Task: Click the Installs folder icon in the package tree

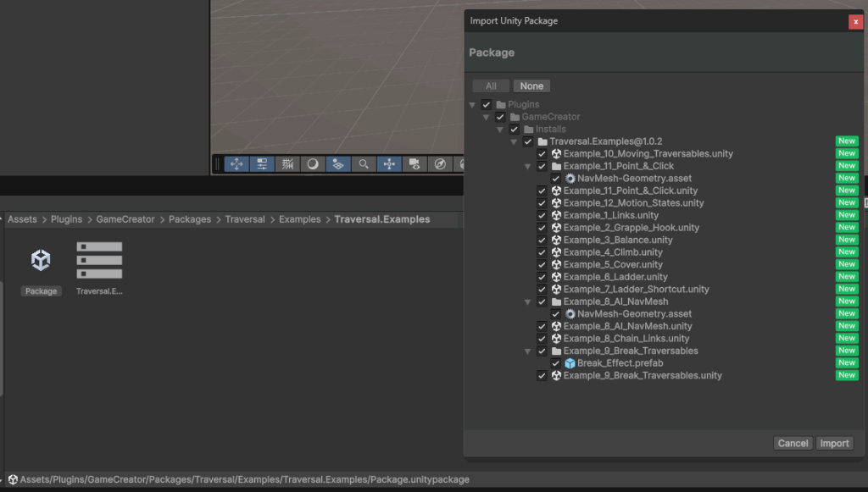Action: point(529,130)
